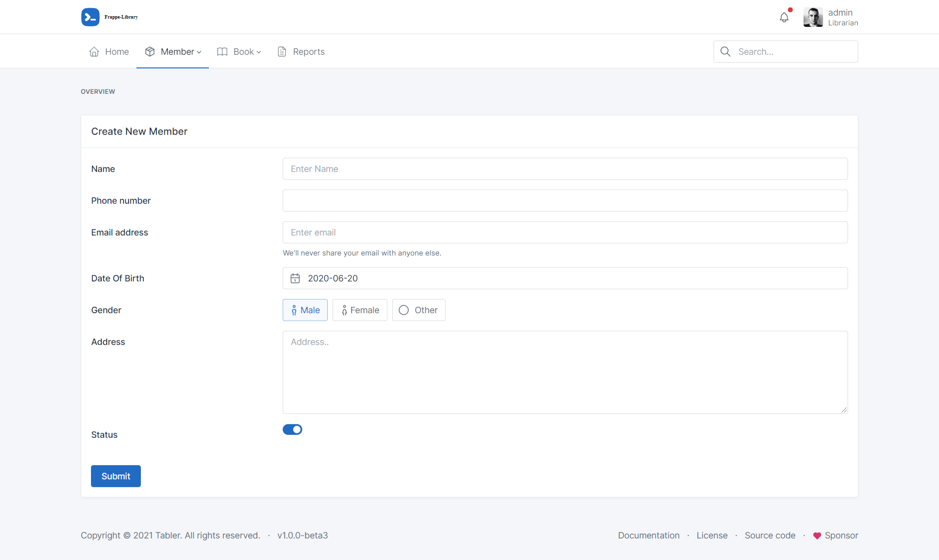Click the calendar icon in Date Of Birth
Screen dimensions: 939x560
click(295, 279)
